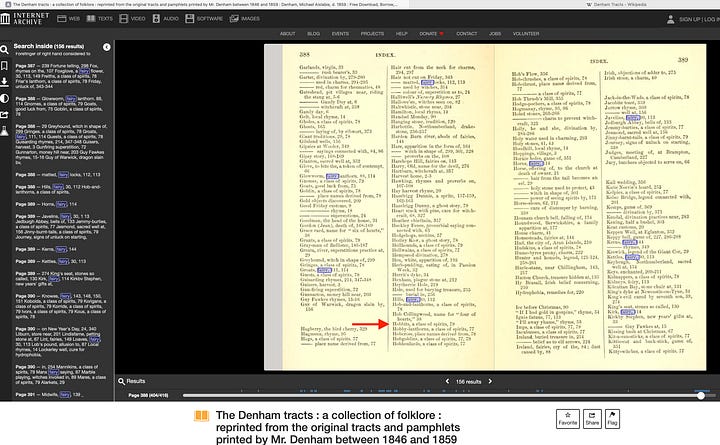
Task: Open the WEB media section
Action: click(x=68, y=19)
